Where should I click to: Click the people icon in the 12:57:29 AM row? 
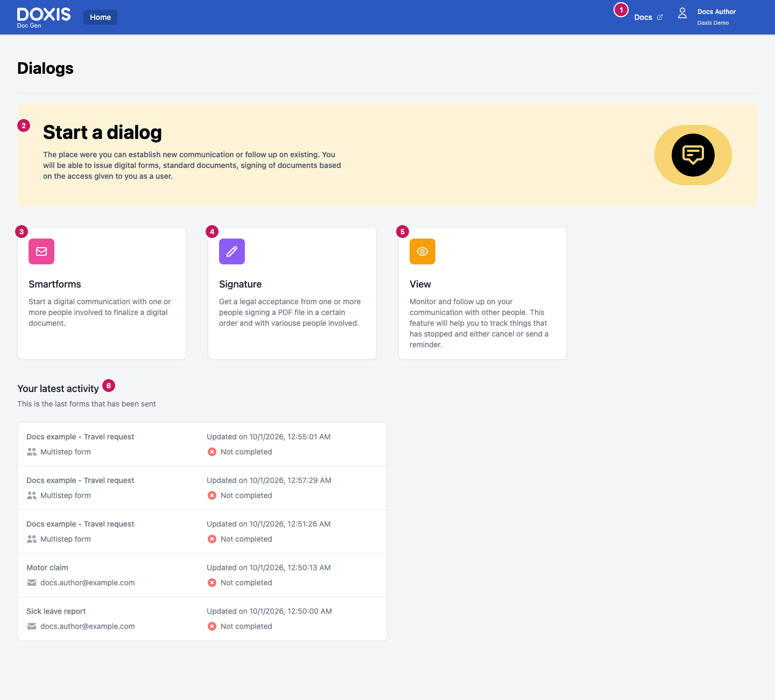32,495
